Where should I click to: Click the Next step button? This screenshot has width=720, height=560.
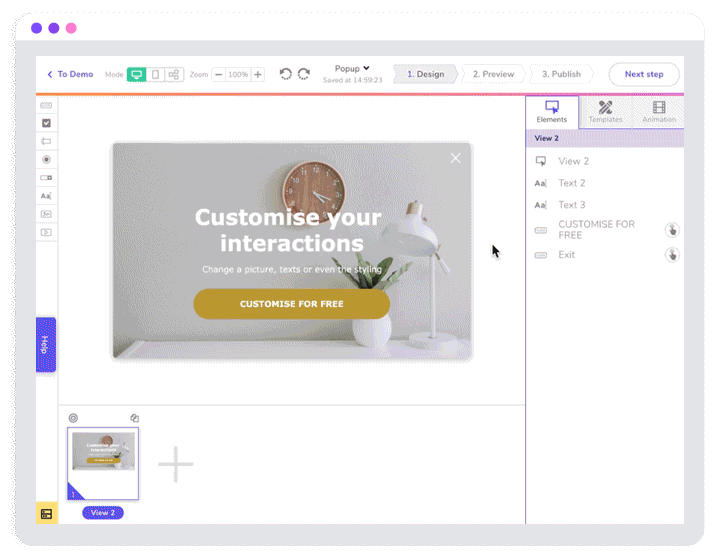click(x=644, y=74)
